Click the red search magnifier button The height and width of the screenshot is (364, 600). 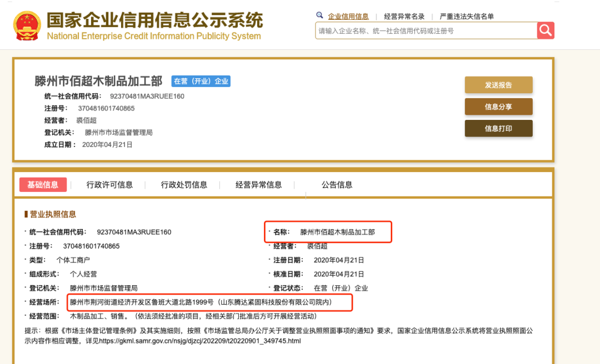546,31
